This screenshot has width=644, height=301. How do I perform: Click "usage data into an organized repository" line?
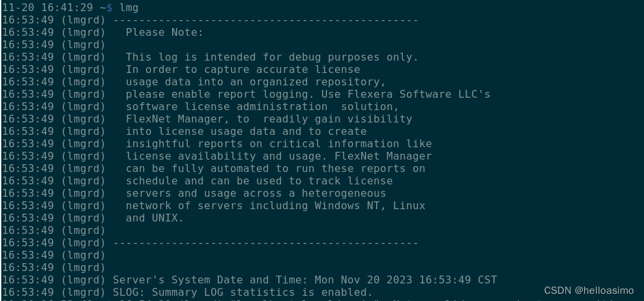click(256, 82)
